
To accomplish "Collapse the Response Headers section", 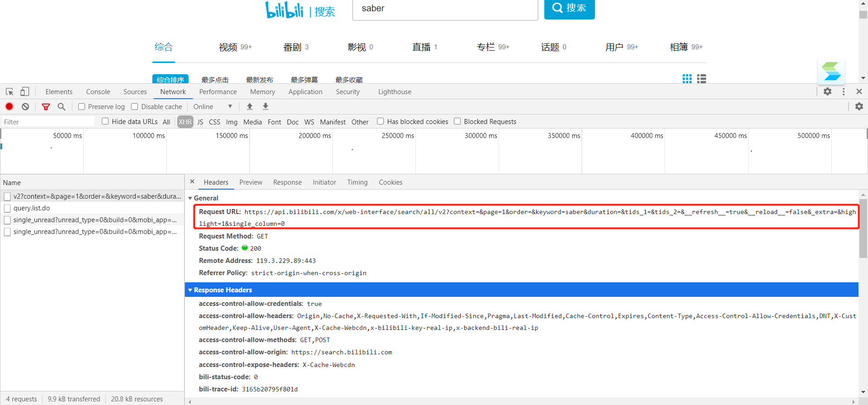I will 190,290.
